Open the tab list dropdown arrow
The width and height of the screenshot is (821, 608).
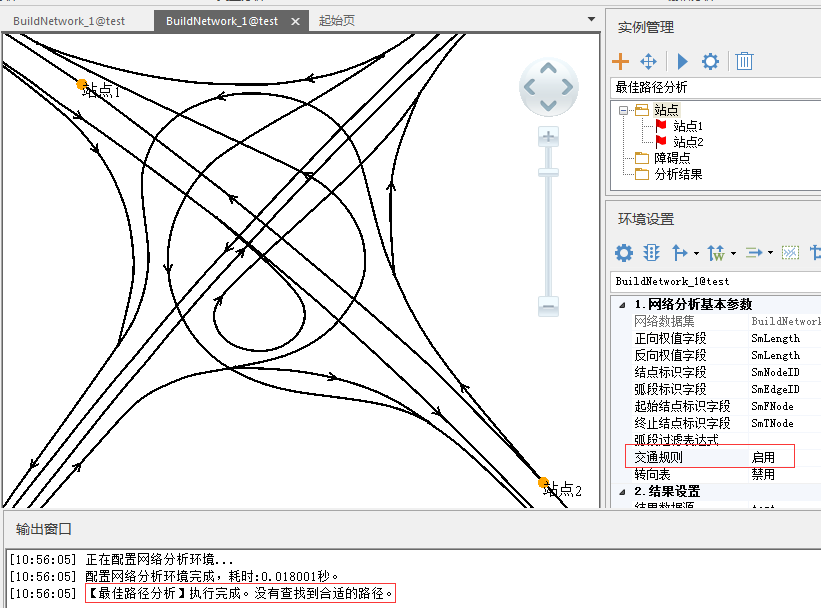click(x=591, y=19)
